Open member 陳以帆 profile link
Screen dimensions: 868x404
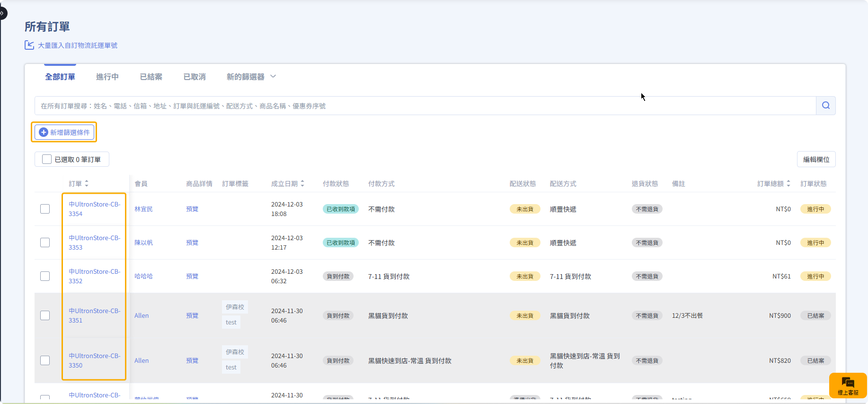[143, 242]
